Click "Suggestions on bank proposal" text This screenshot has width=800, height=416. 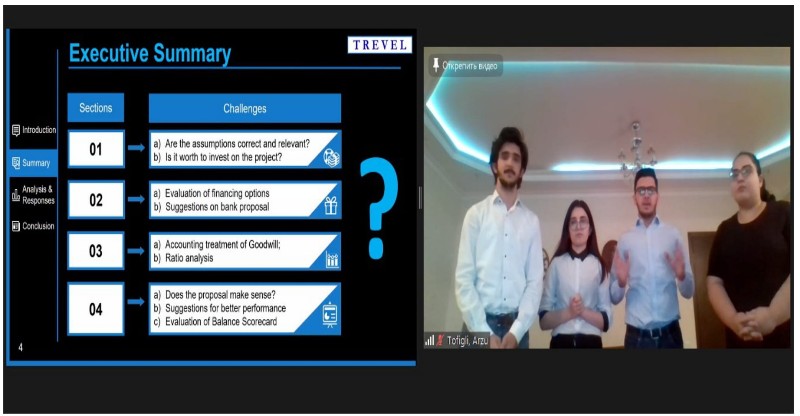coord(217,207)
